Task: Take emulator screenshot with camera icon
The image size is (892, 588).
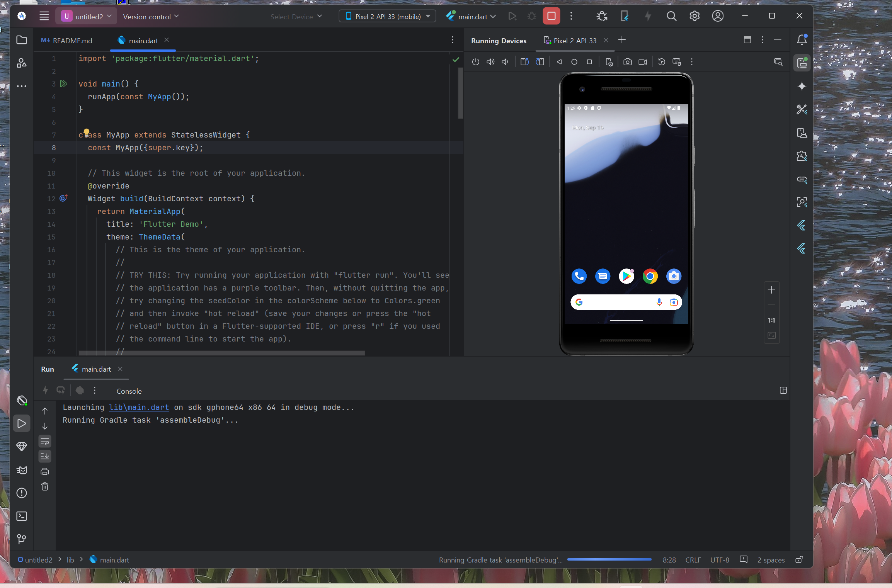Action: 627,62
